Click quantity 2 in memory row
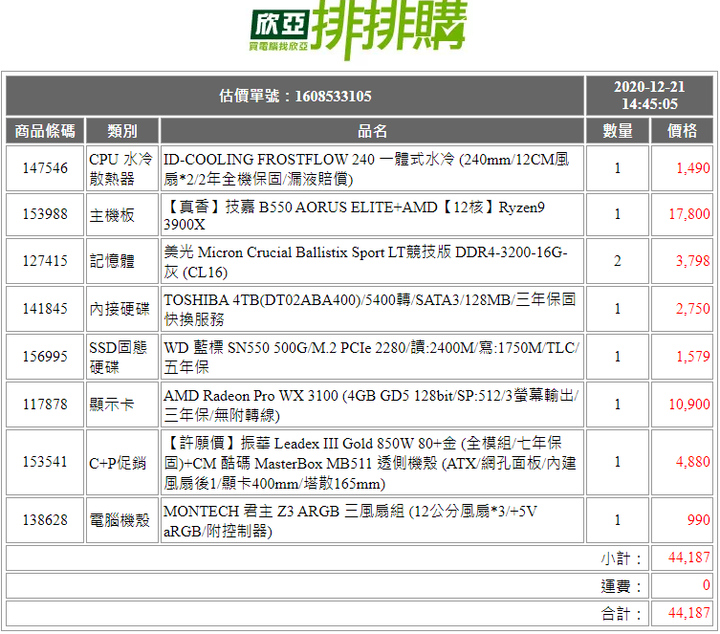The height and width of the screenshot is (634, 720). [618, 261]
